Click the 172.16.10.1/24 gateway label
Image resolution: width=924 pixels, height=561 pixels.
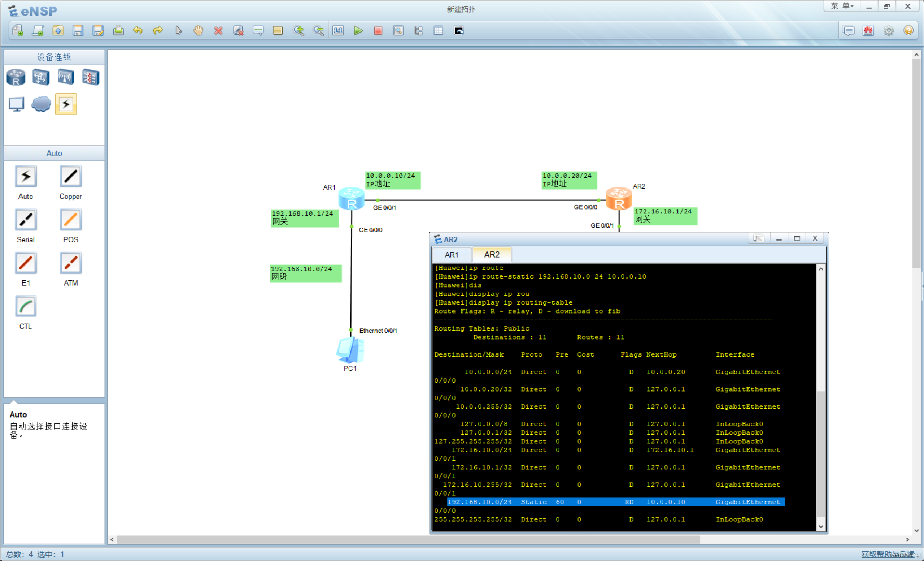(665, 216)
